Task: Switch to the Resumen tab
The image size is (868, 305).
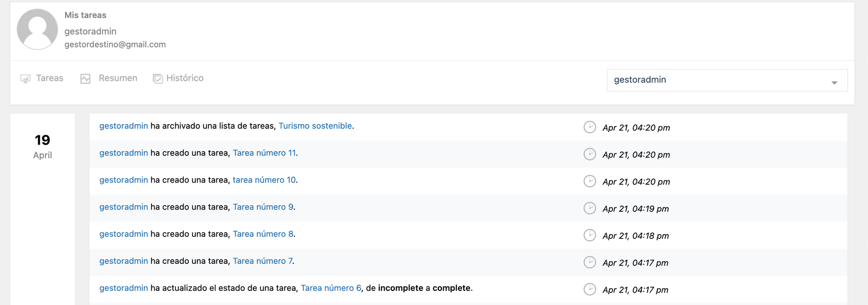Action: [x=118, y=78]
